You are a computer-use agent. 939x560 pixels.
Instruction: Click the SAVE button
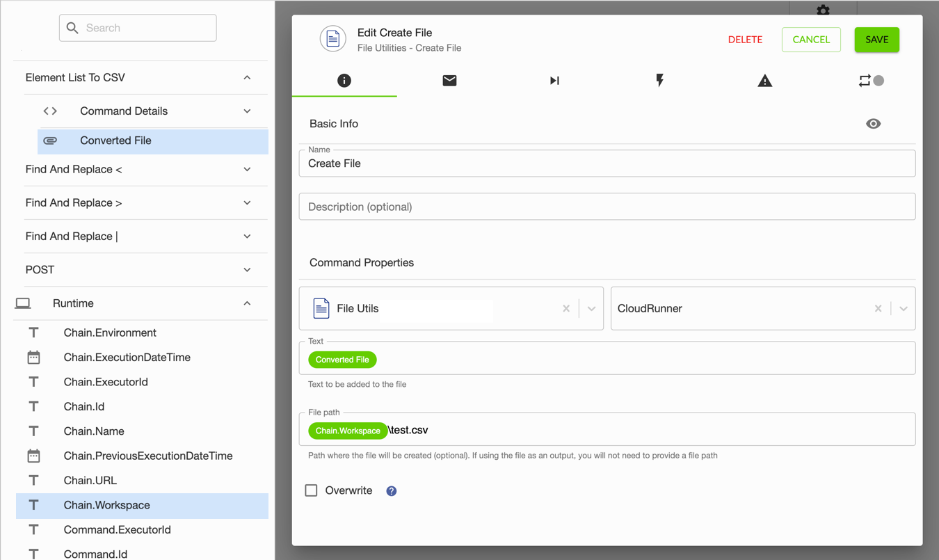coord(876,40)
